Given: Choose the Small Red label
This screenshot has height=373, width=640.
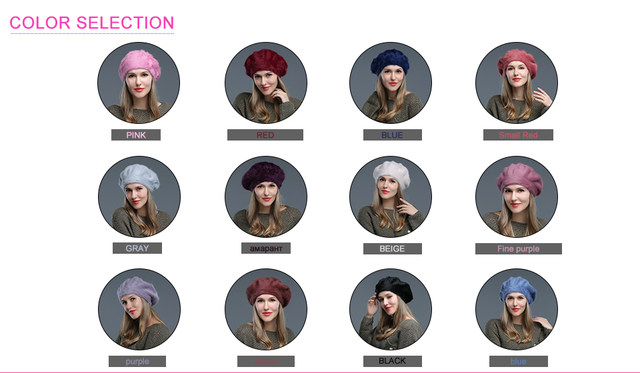Looking at the screenshot, I should [x=518, y=135].
